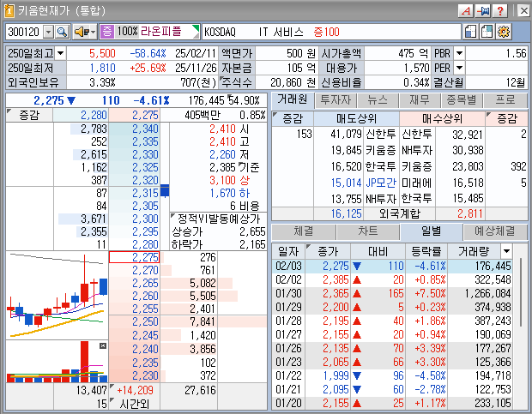Open help with the question mark icon
The height and width of the screenshot is (414, 532).
pyautogui.click(x=499, y=11)
